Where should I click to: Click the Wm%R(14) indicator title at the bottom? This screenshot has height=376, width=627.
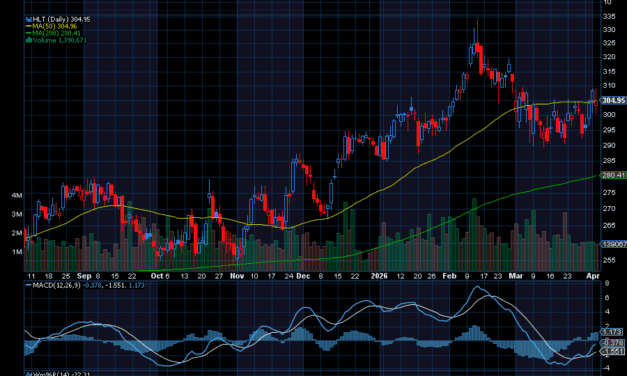[x=50, y=374]
